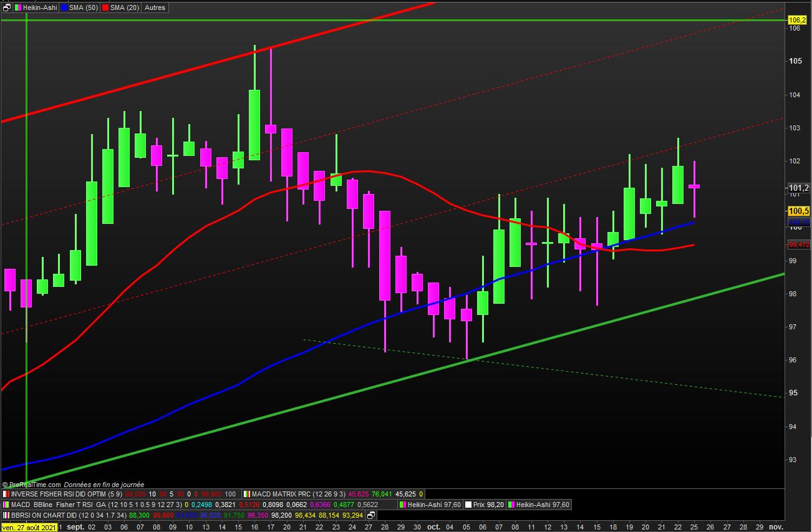Screen dimensions: 812x532
Task: Select the first Heikin-Ashi 97,60 label
Action: pyautogui.click(x=435, y=505)
